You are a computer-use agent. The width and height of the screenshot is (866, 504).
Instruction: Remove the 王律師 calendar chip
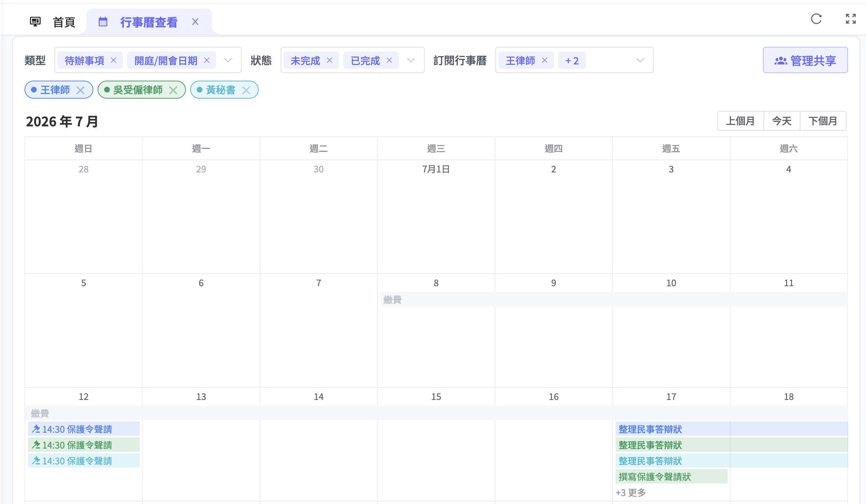coord(80,90)
